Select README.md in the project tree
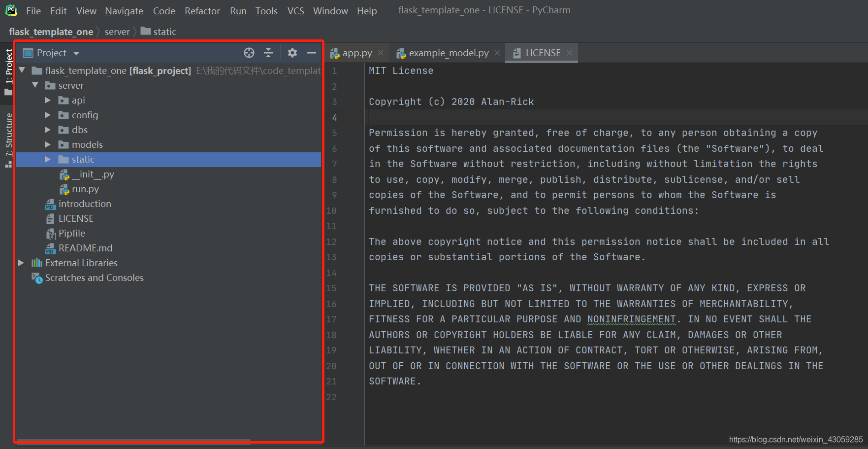This screenshot has height=449, width=868. 86,248
